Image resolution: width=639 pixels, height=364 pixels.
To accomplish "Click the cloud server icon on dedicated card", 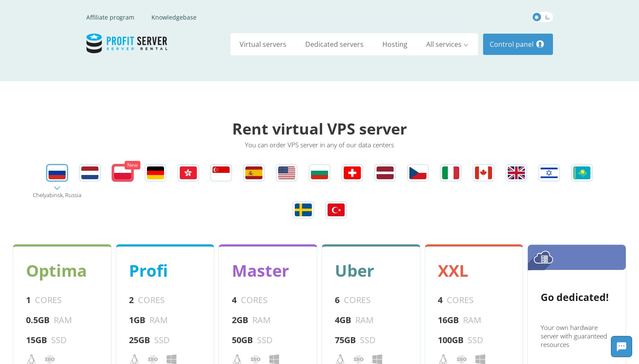I will tap(544, 258).
